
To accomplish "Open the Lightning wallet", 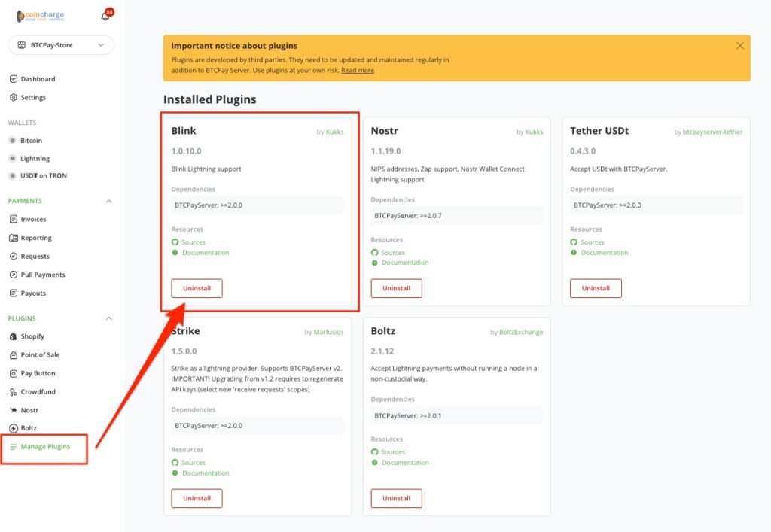I will click(x=35, y=158).
